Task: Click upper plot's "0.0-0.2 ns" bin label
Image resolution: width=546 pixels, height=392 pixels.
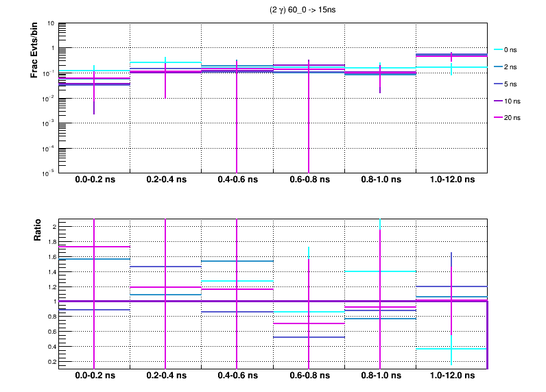Action: pyautogui.click(x=94, y=180)
